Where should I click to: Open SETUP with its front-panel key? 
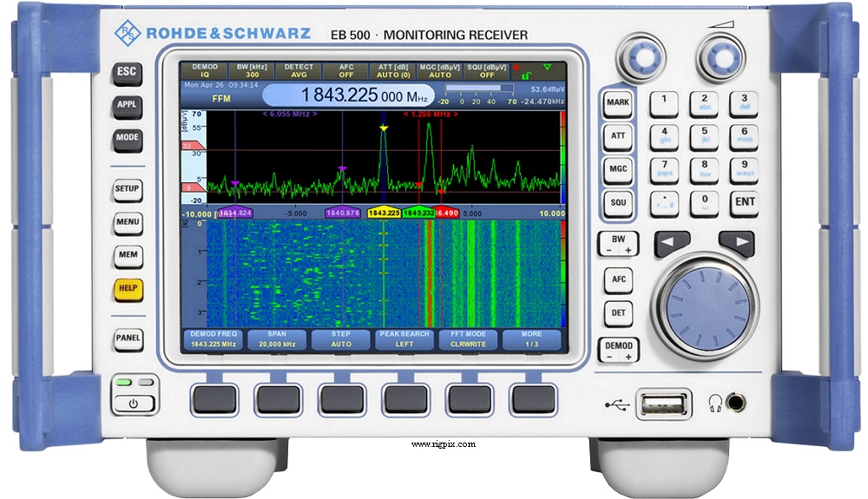pyautogui.click(x=128, y=190)
